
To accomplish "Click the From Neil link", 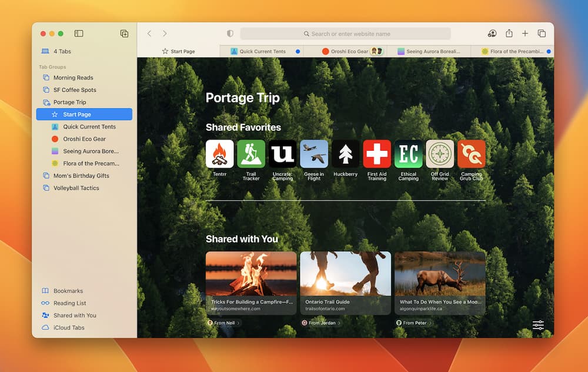I will coord(224,323).
